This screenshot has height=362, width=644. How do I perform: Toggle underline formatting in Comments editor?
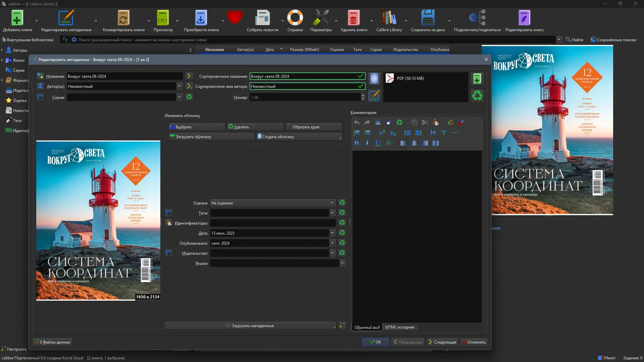(x=378, y=143)
